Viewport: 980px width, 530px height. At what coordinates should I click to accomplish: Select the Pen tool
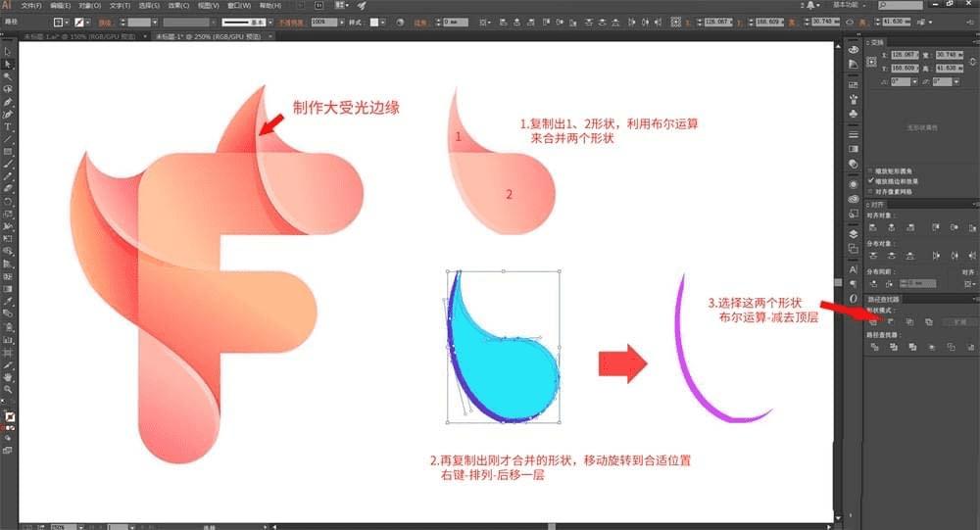pos(8,102)
